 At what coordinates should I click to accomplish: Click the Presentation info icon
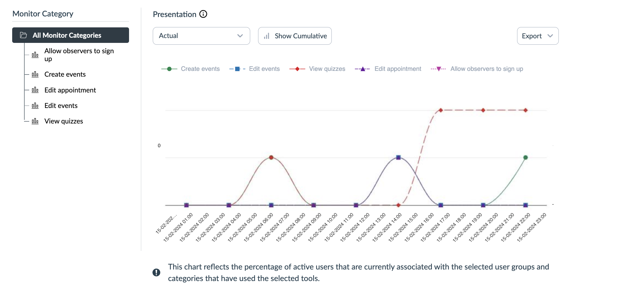pos(203,14)
